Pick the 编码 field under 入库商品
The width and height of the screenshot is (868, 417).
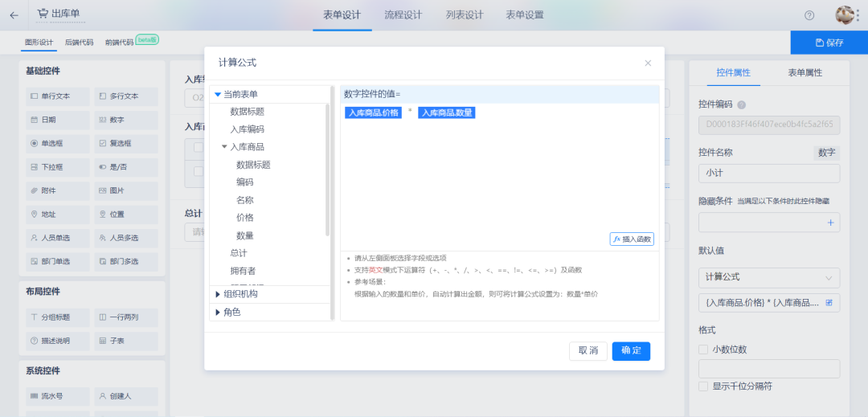(x=244, y=182)
